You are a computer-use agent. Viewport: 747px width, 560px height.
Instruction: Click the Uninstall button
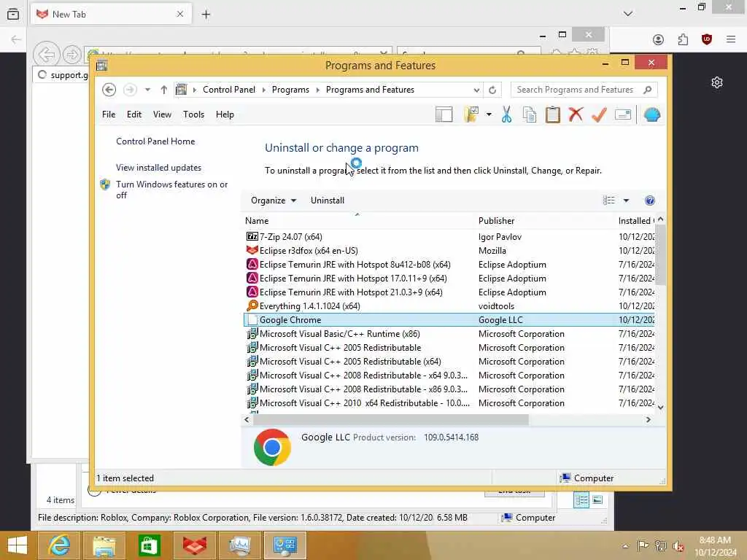[x=328, y=201]
